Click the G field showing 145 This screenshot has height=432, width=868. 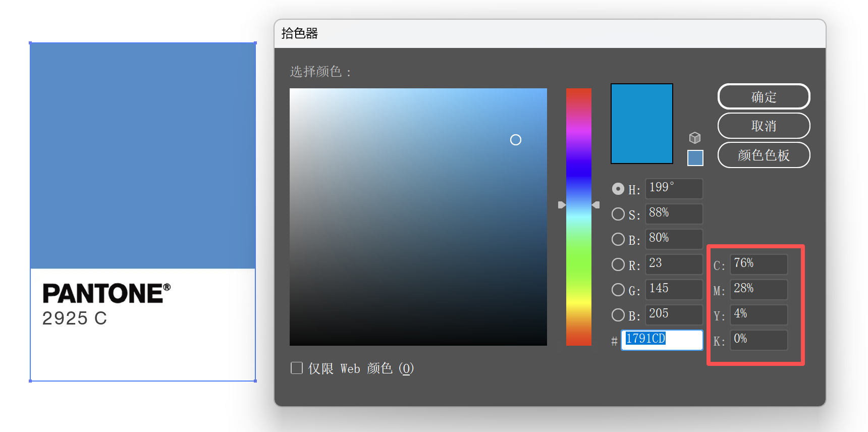click(x=674, y=289)
